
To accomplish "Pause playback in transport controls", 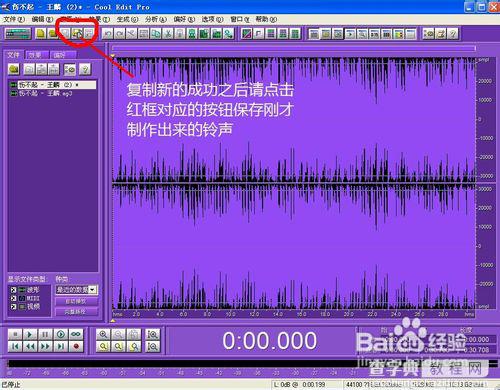I will (x=45, y=334).
